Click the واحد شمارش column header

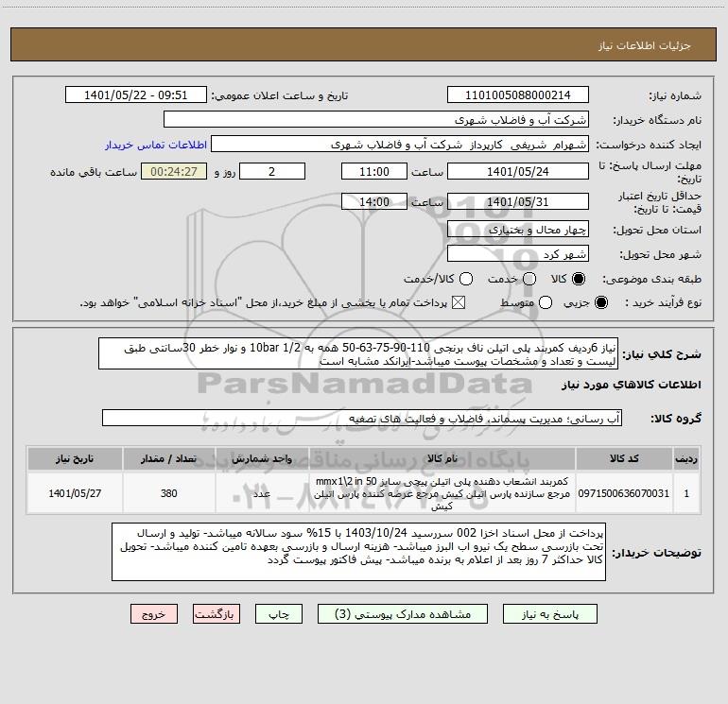pyautogui.click(x=262, y=458)
